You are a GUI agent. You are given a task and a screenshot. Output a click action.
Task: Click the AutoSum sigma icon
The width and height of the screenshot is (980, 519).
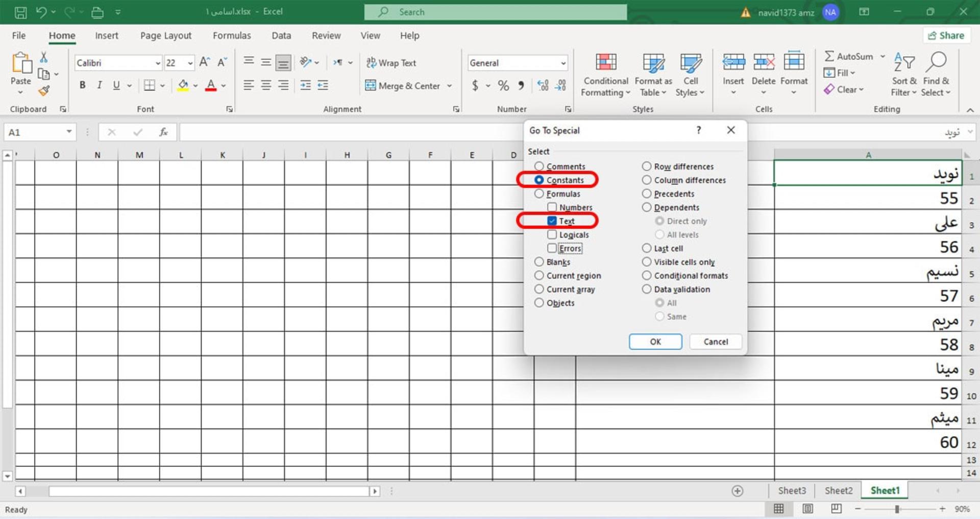[x=829, y=56]
